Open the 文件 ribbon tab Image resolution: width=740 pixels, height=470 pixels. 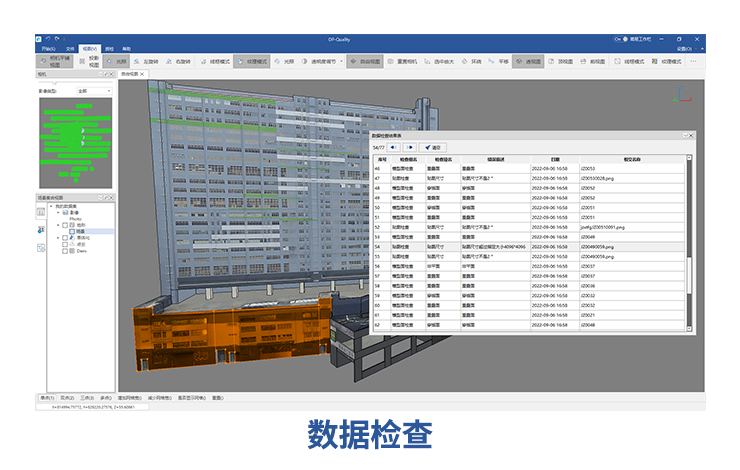[x=71, y=48]
